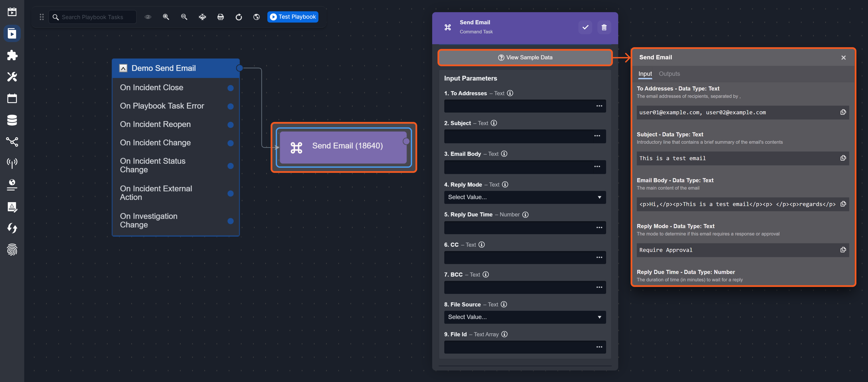Click the Test Playbook button

tap(292, 17)
